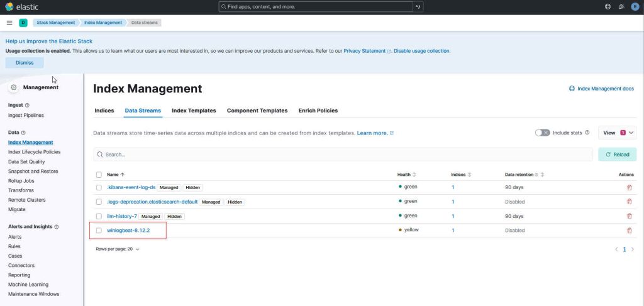Open Machine Learning in sidebar
This screenshot has width=644, height=306.
click(x=28, y=285)
